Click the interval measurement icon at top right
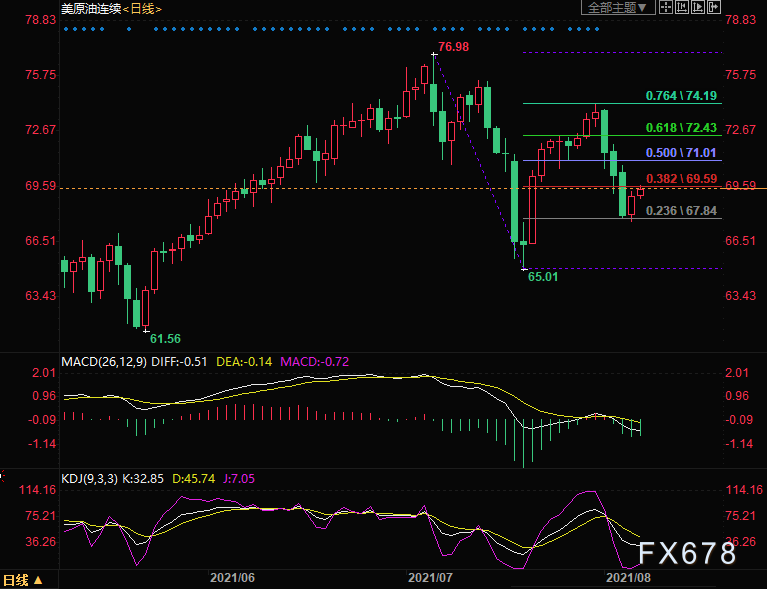The image size is (767, 589). tap(682, 7)
